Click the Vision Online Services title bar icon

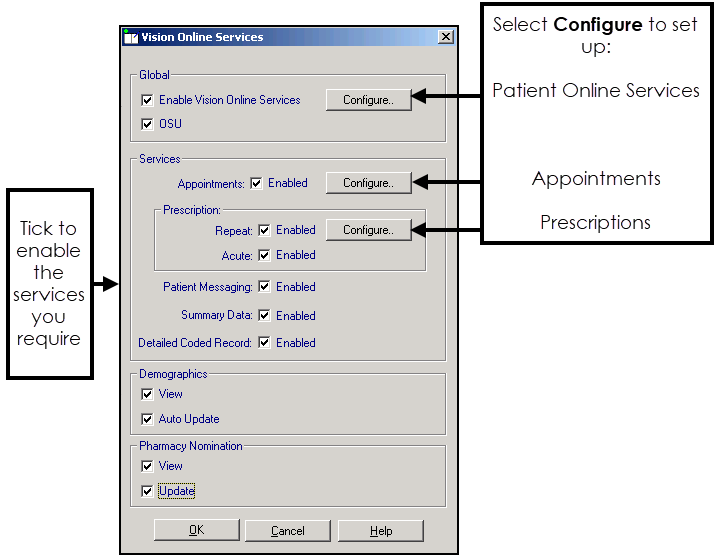point(131,37)
